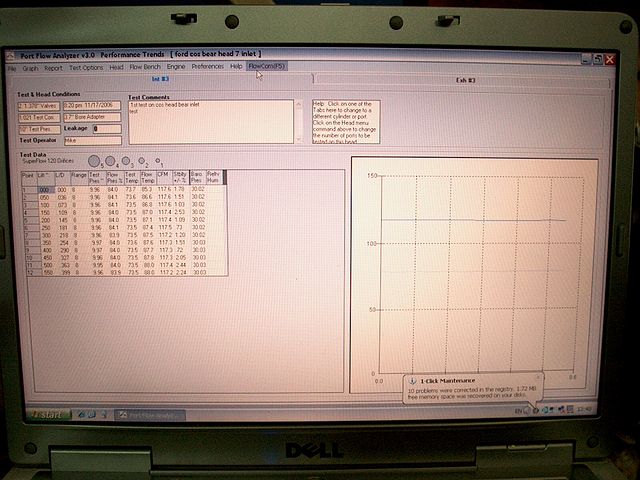Restore down the Port Flow Analyzer window

click(x=598, y=59)
